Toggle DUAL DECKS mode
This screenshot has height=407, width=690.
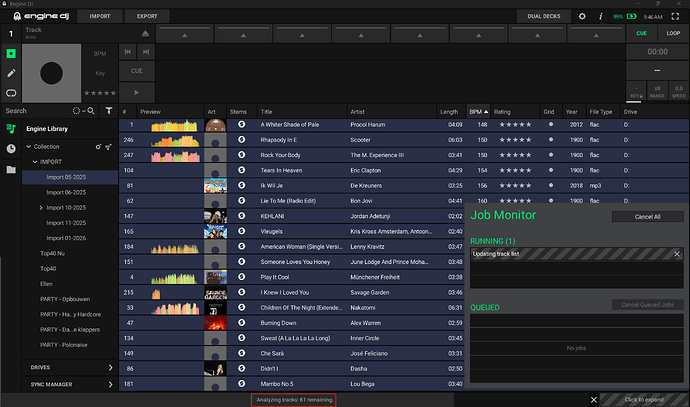click(x=544, y=16)
